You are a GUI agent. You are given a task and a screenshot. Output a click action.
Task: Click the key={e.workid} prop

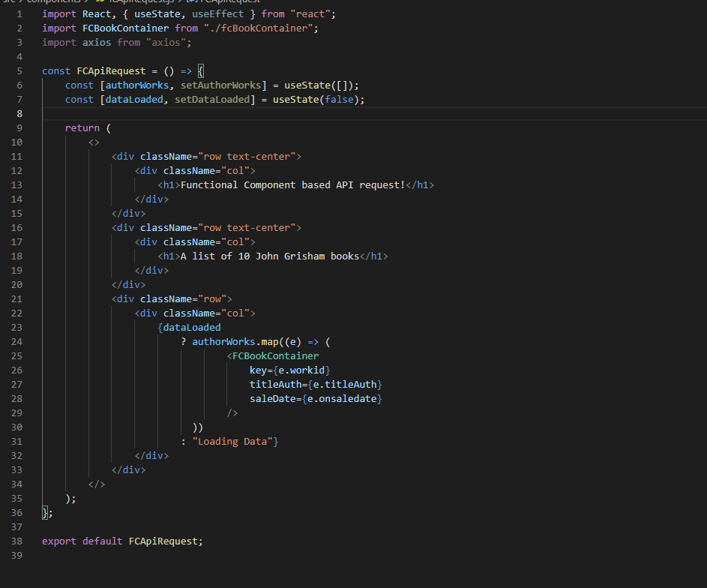click(x=290, y=370)
